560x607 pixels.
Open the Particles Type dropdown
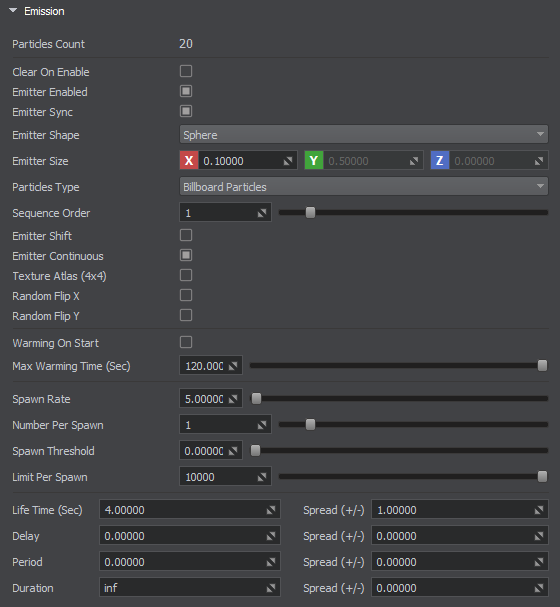(x=364, y=187)
